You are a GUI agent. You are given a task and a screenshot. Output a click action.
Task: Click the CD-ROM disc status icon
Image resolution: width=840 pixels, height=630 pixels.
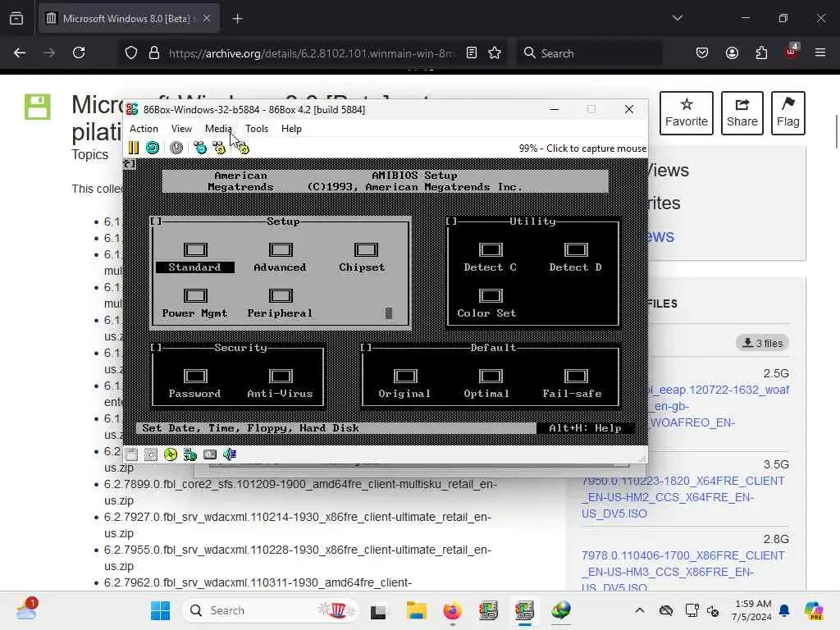point(171,454)
